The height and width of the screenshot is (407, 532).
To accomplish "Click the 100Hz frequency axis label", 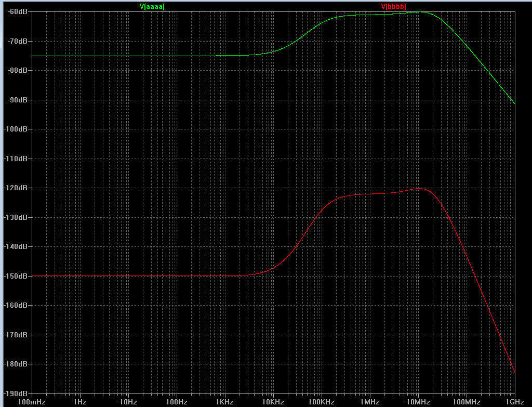I will (177, 402).
